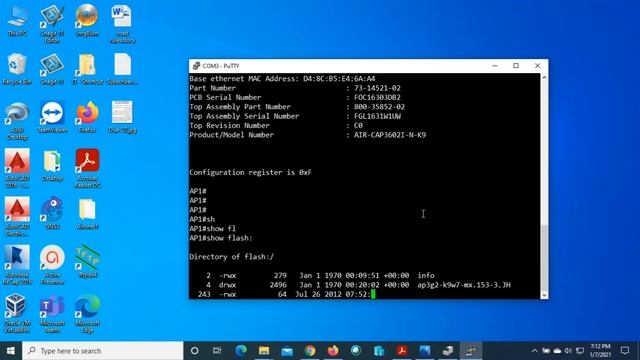Switch to the PuTTY taskbar button
The width and height of the screenshot is (640, 360).
pos(471,351)
